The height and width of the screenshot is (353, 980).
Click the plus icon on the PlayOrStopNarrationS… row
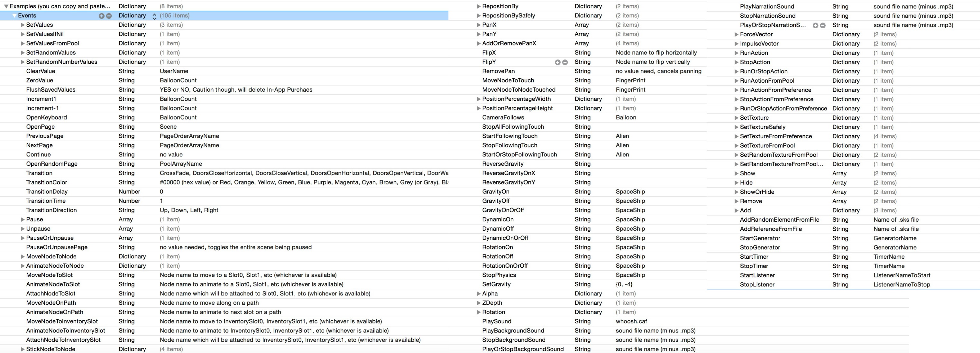(x=815, y=25)
